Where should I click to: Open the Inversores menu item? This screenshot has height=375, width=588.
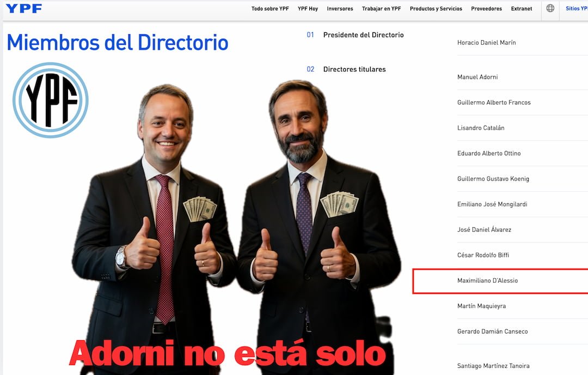pyautogui.click(x=340, y=9)
